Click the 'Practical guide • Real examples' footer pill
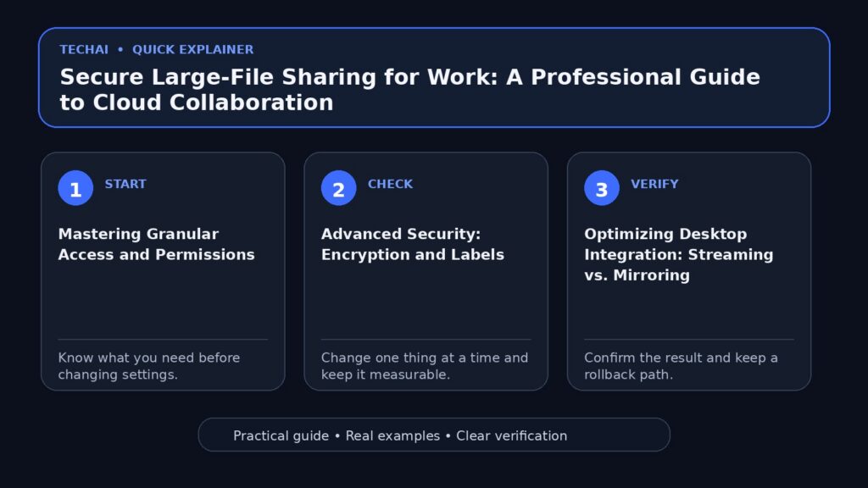 coord(434,435)
